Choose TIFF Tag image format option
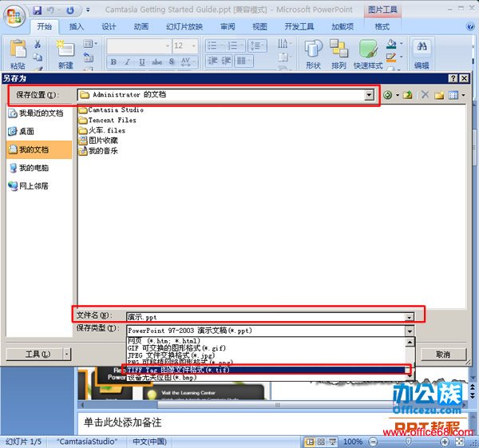 click(x=266, y=370)
